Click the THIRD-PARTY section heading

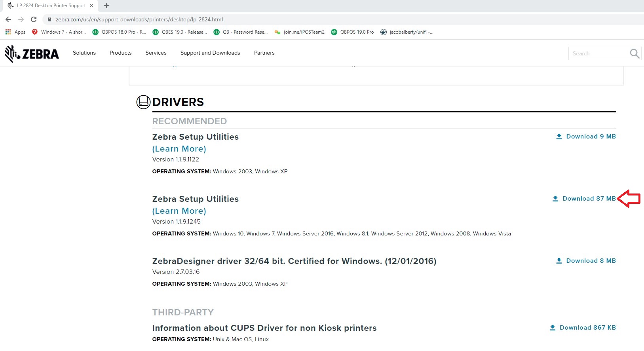183,312
